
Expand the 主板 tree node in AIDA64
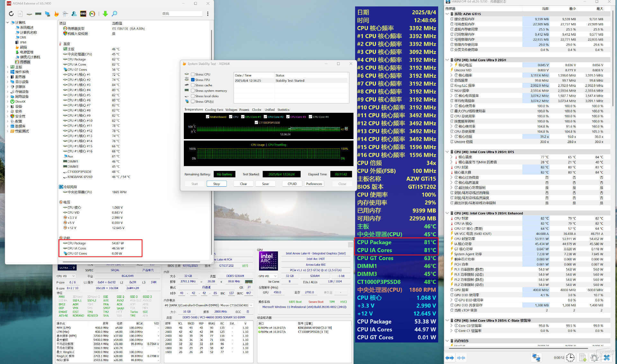8,67
